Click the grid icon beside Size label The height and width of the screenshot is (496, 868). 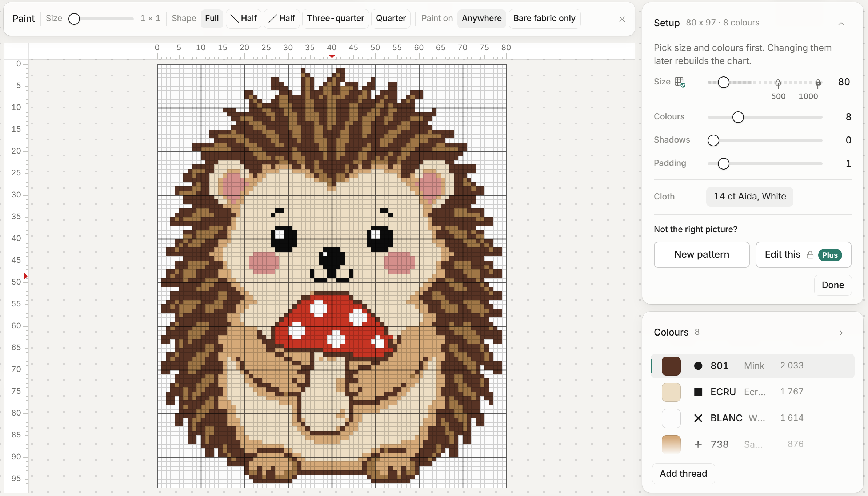click(x=680, y=82)
